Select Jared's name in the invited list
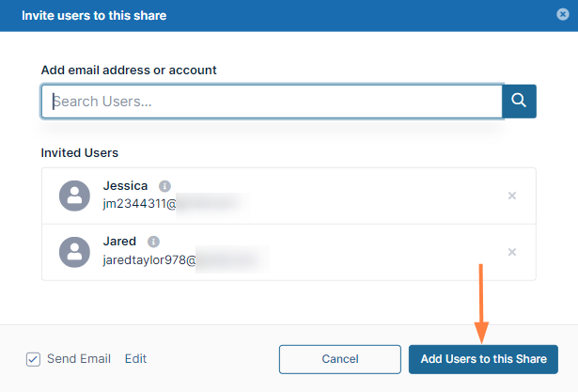 tap(119, 242)
